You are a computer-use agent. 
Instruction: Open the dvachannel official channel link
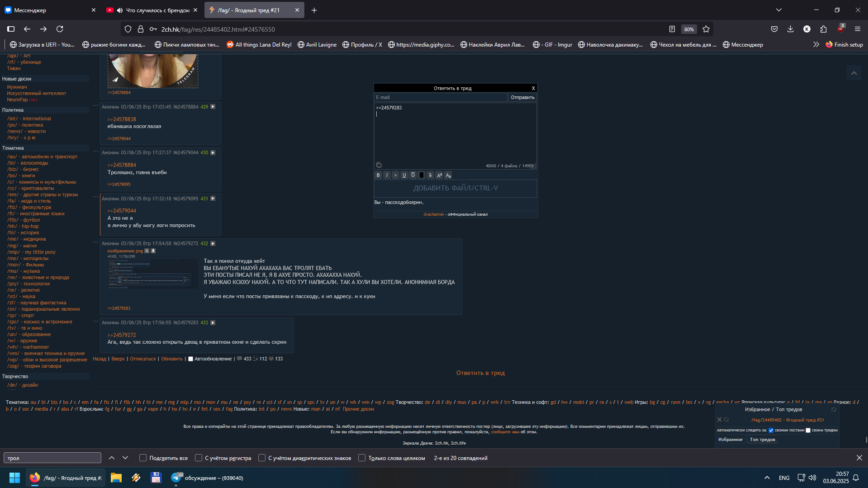(x=433, y=214)
